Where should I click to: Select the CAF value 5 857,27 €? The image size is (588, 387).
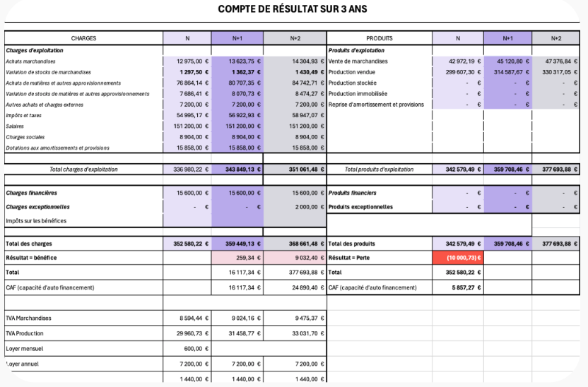point(461,287)
